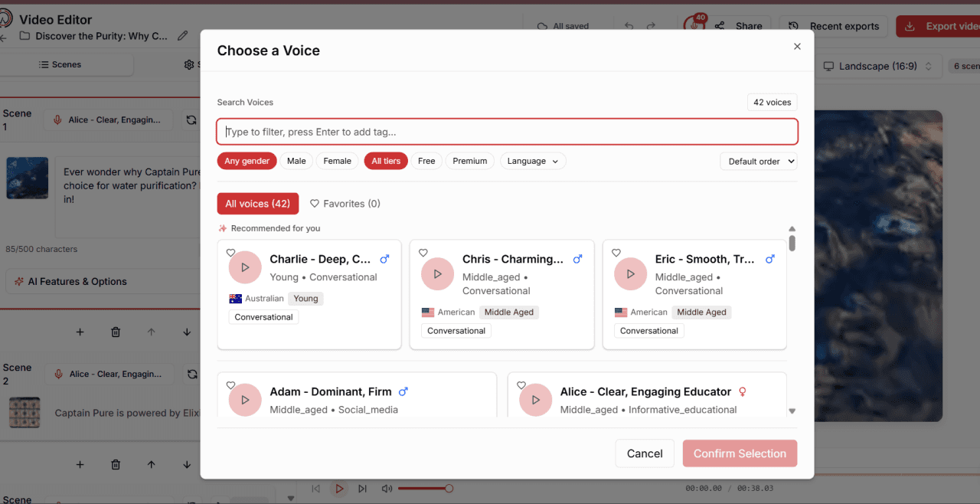This screenshot has width=980, height=504.
Task: Skip to next in player controls
Action: click(363, 489)
